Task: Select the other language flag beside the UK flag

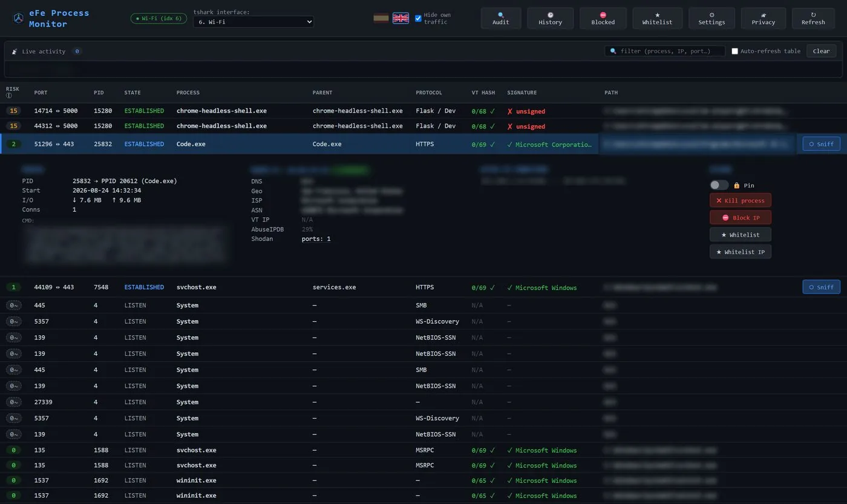Action: click(381, 18)
